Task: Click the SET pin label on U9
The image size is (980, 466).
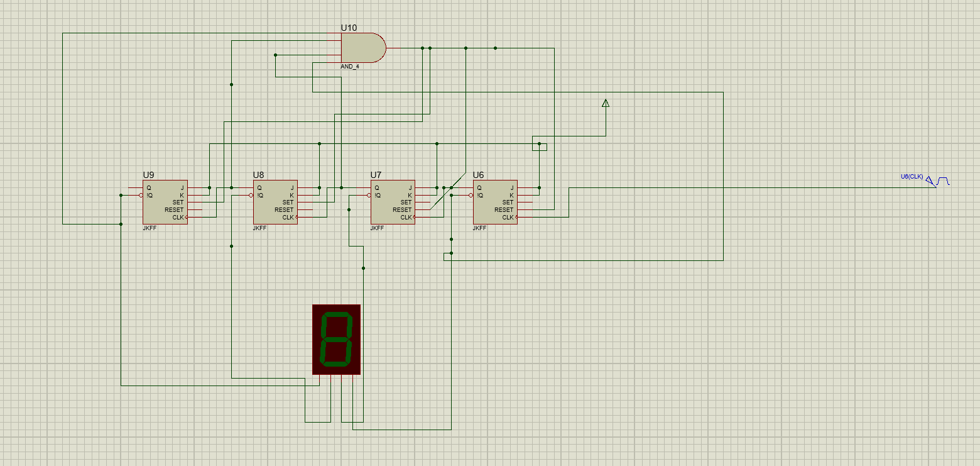Action: (x=177, y=202)
